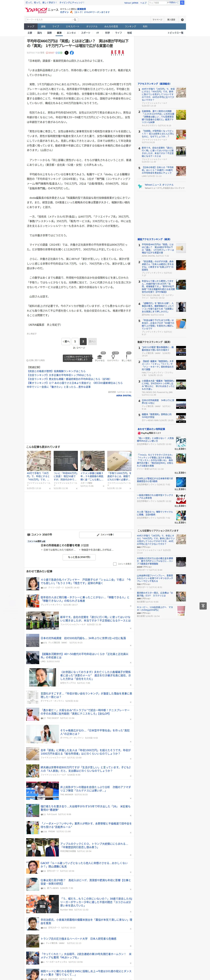Image resolution: width=210 pixels, height=980 pixels.
Task: Open GACKT「ルール破っていざとなったら article
Action: [84, 865]
